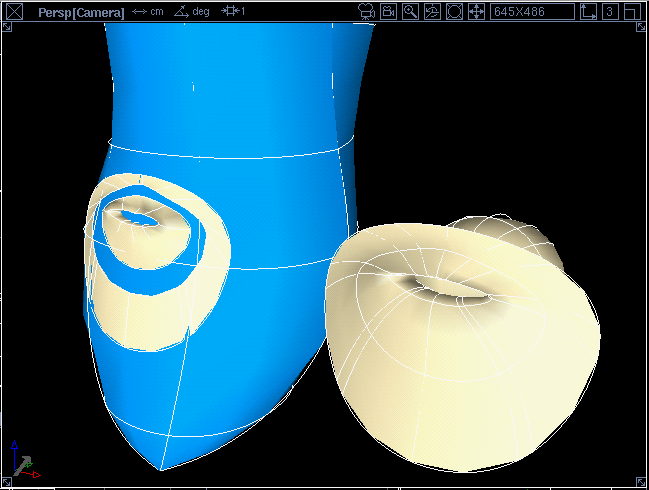This screenshot has width=649, height=490.
Task: Click the axis corner icon in title bar
Action: (x=588, y=12)
